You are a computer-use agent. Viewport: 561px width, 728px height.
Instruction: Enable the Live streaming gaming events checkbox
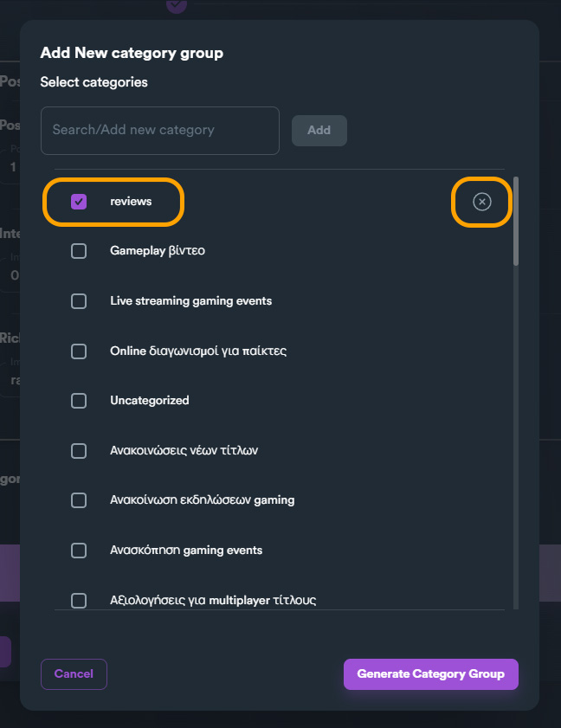pyautogui.click(x=79, y=301)
